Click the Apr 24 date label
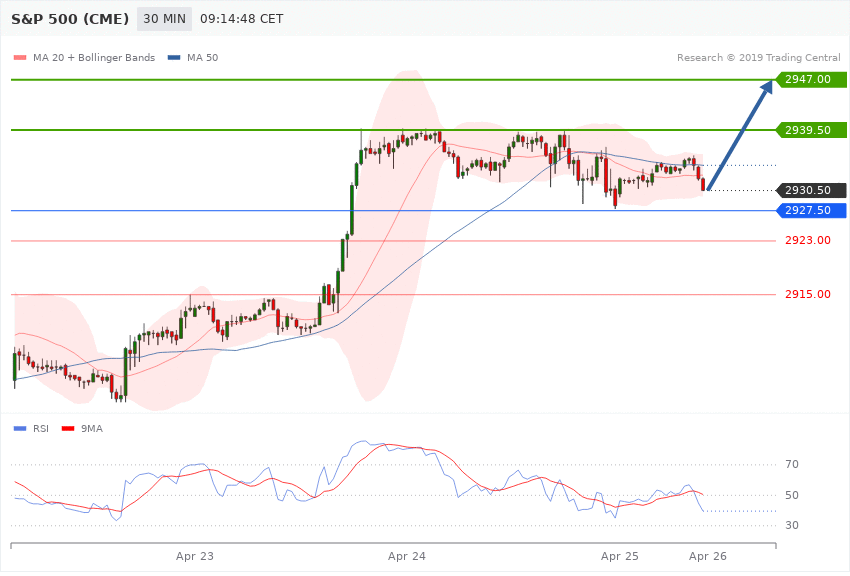The width and height of the screenshot is (850, 576). [407, 556]
